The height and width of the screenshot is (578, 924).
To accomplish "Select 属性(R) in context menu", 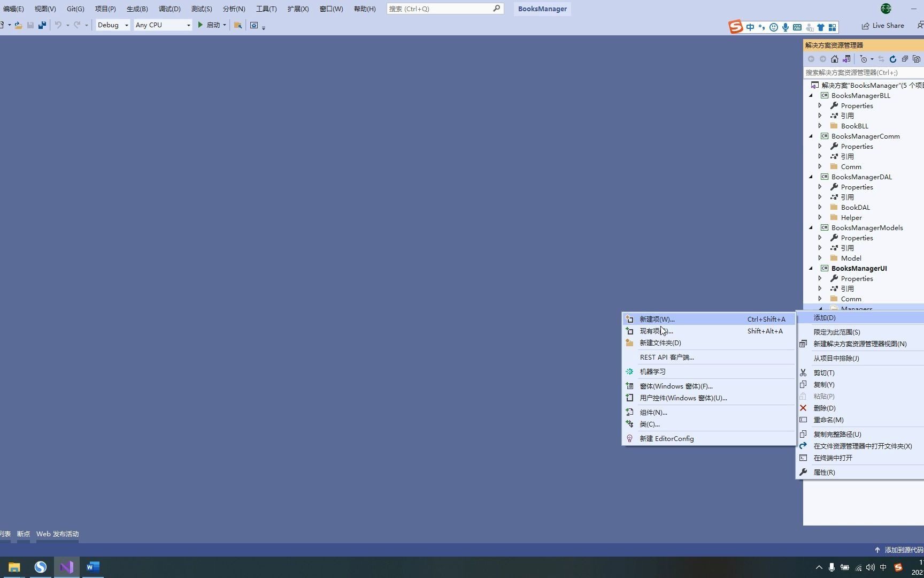I will pyautogui.click(x=860, y=472).
